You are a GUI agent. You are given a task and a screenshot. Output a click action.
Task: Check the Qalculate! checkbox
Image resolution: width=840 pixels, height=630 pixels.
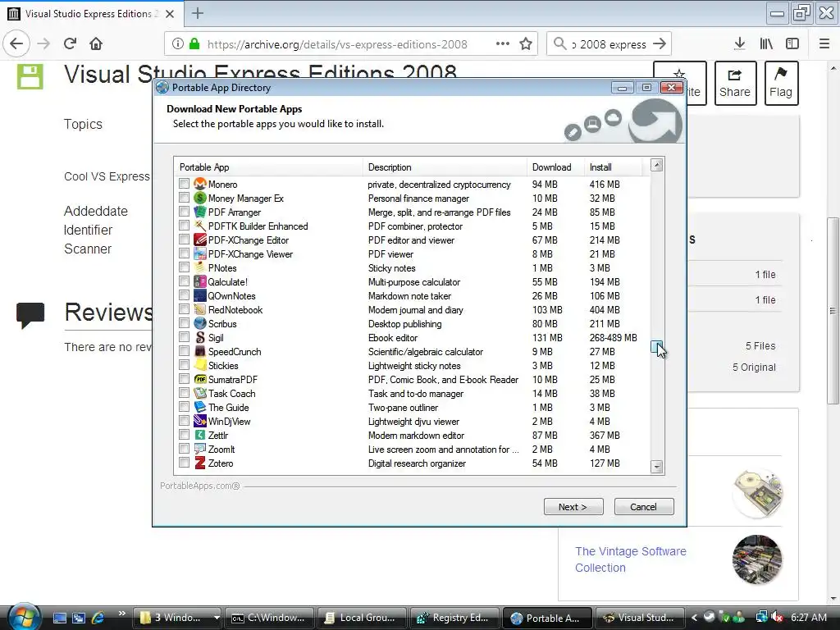[185, 281]
